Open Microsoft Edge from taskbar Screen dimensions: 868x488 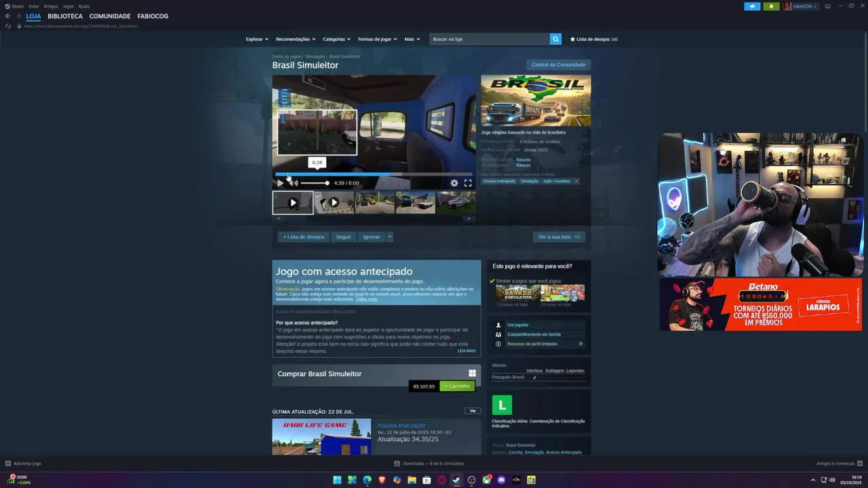(367, 480)
